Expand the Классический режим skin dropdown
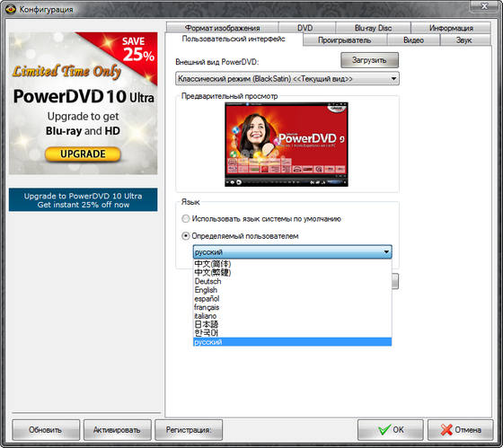The image size is (503, 448). click(287, 79)
